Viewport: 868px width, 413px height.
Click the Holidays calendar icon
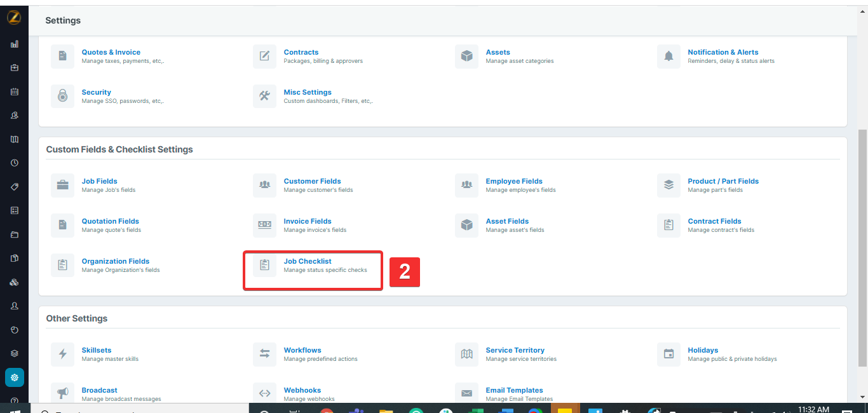pos(668,354)
